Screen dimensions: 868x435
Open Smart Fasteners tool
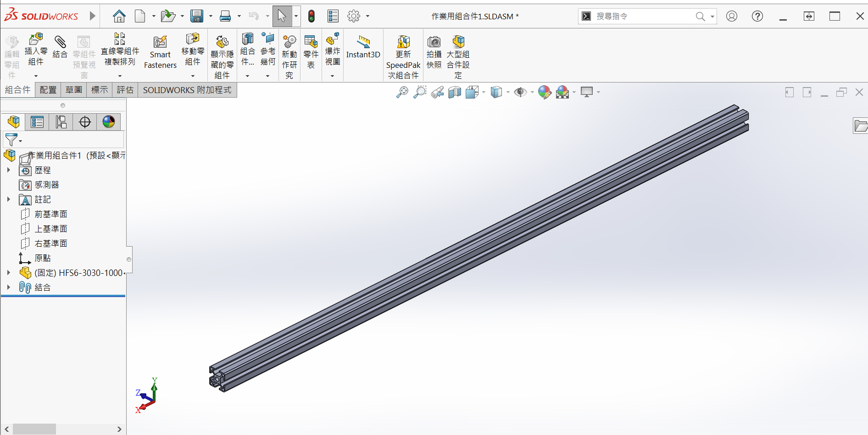pos(160,42)
